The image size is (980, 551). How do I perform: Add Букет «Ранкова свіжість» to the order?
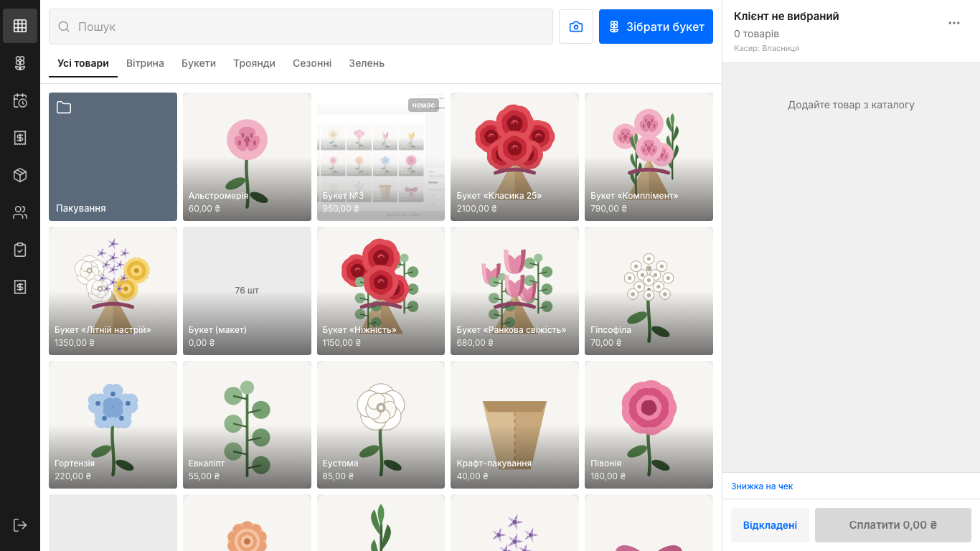tap(514, 291)
